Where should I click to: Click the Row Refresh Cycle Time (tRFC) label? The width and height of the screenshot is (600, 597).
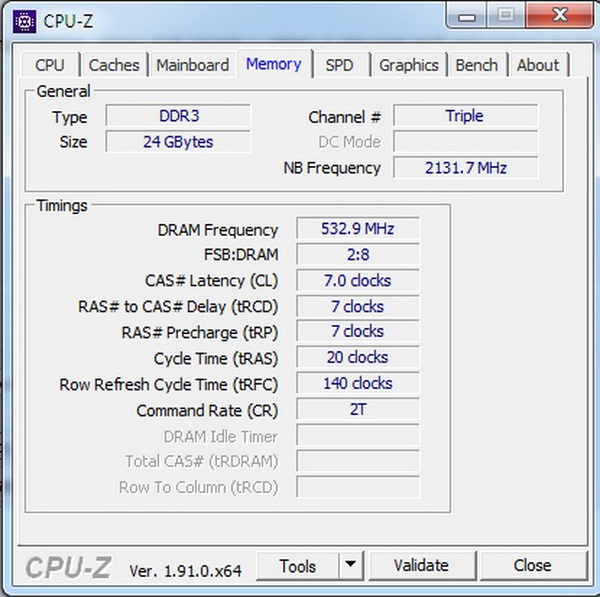tap(168, 385)
